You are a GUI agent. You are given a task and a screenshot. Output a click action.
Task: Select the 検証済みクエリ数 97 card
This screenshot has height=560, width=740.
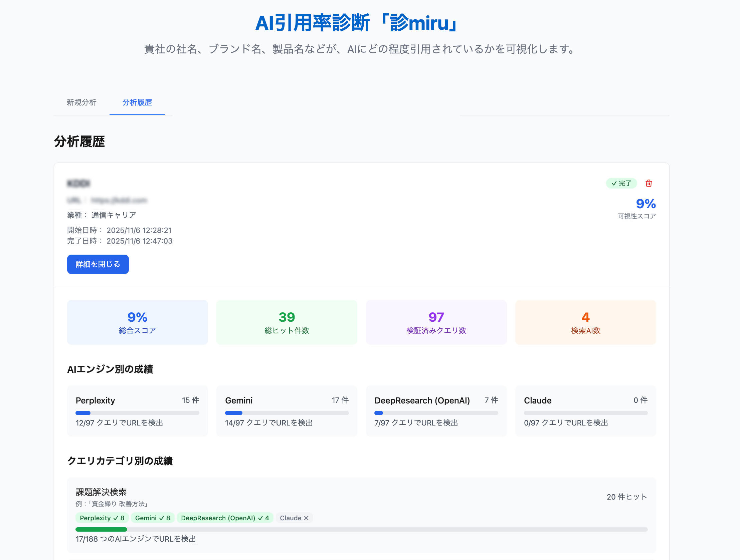(436, 322)
